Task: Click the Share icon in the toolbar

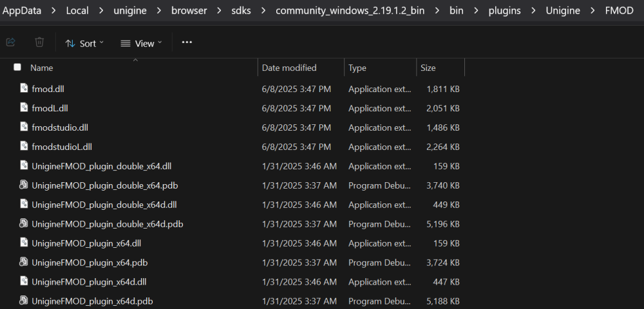Action: pyautogui.click(x=11, y=42)
